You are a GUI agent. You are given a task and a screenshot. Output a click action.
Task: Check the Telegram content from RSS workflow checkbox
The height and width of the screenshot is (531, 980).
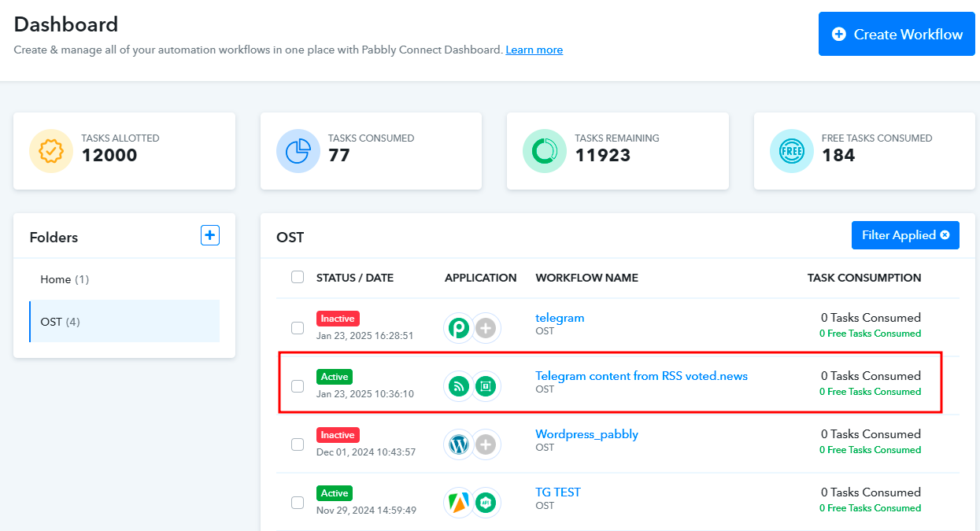tap(298, 385)
